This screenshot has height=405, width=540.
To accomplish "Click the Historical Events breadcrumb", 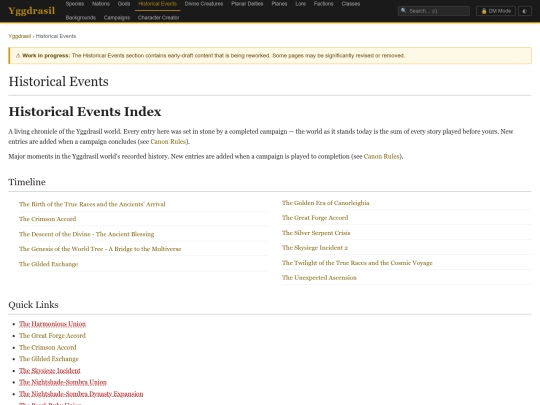I will tap(56, 36).
